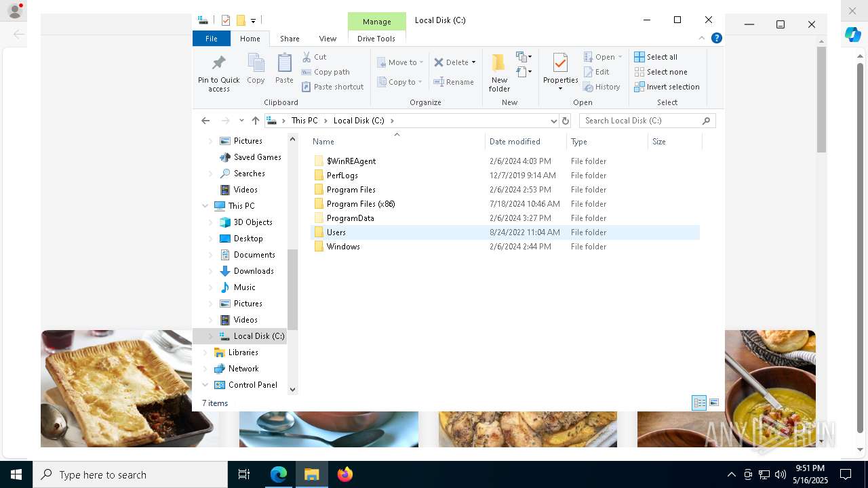Screen dimensions: 868x488
Task: Open the notification center on taskbar
Action: (846, 474)
